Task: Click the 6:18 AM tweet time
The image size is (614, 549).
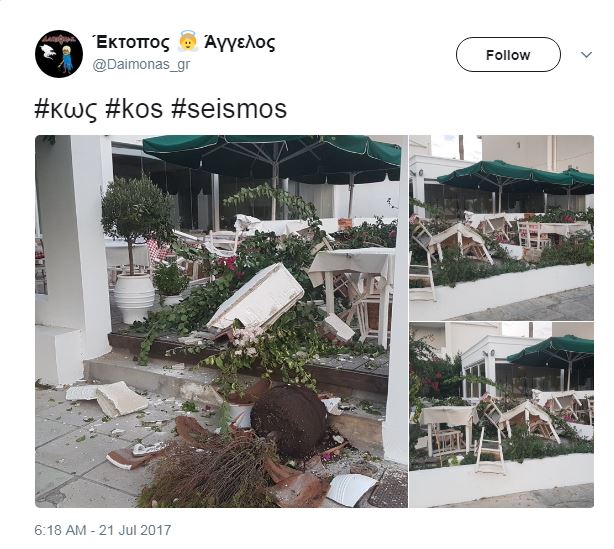Action: point(60,530)
